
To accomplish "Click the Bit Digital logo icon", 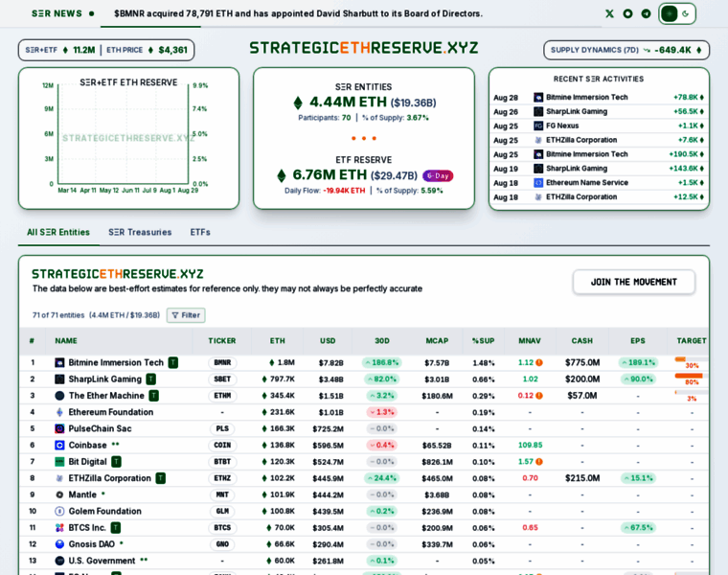I will [x=59, y=462].
